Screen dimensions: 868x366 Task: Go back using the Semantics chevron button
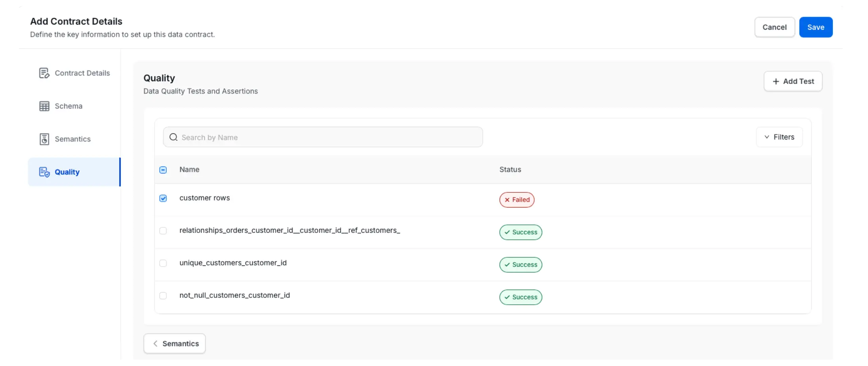coord(175,344)
